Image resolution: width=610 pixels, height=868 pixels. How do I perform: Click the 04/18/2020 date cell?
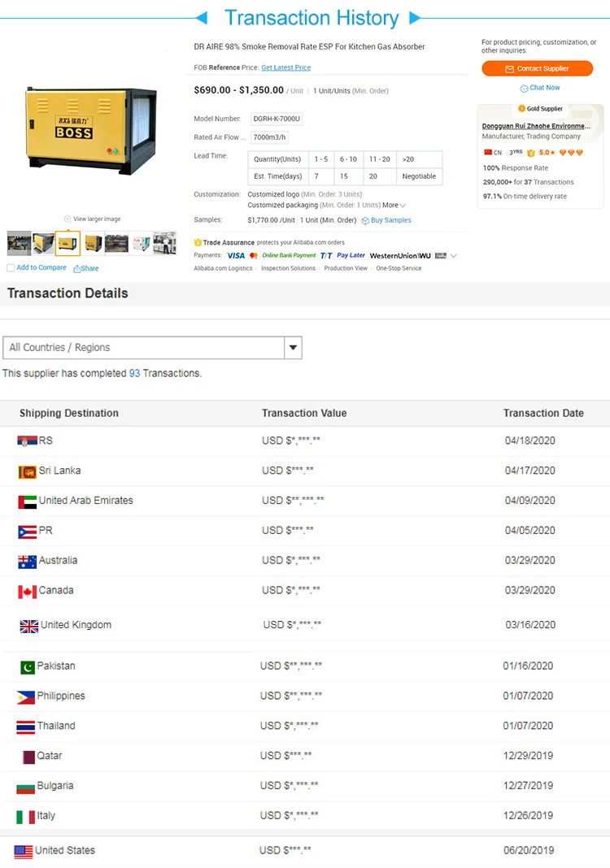(x=529, y=441)
